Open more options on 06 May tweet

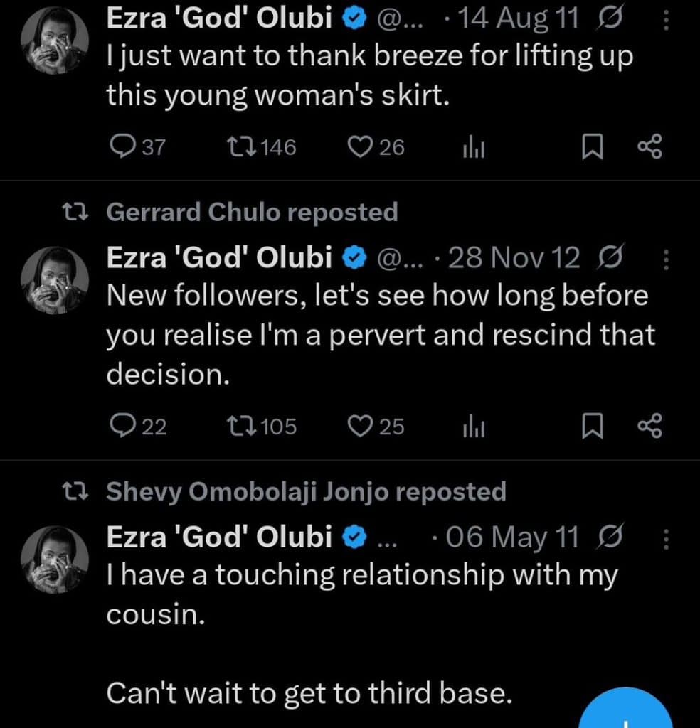click(x=666, y=540)
